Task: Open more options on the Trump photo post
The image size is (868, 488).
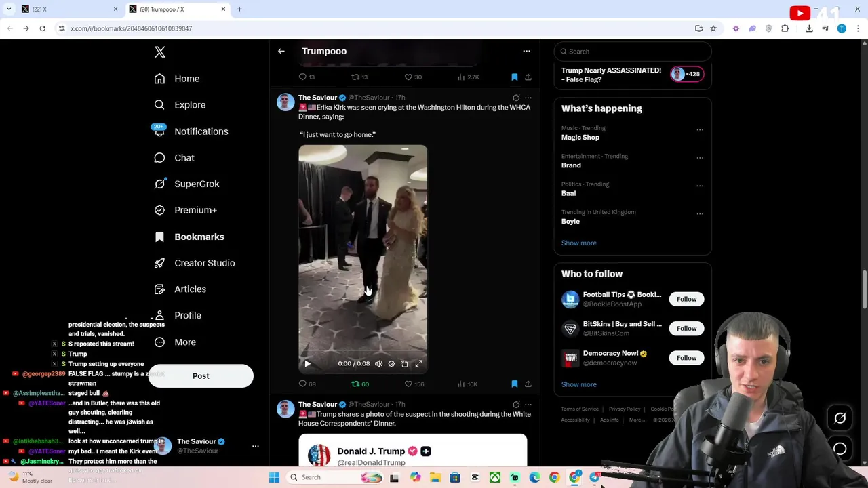Action: pyautogui.click(x=528, y=405)
